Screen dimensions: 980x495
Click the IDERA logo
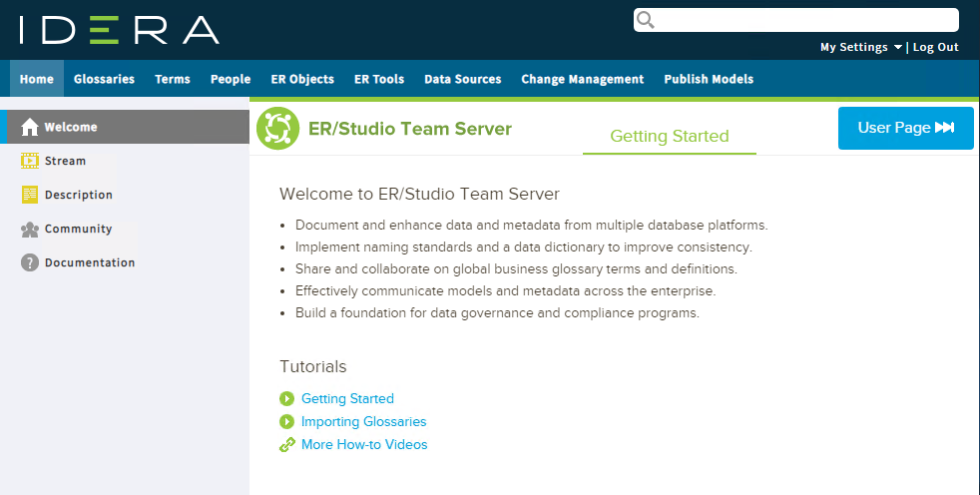(x=120, y=30)
